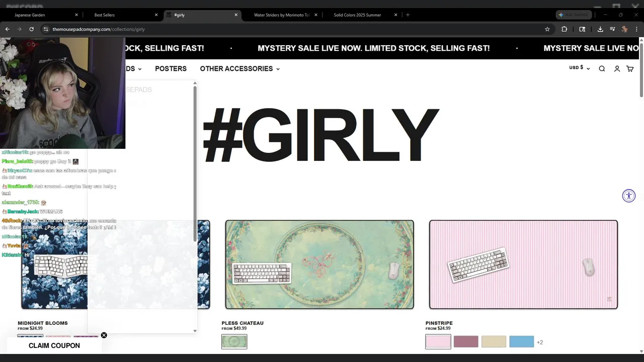Open the Pinstripe product title link
Screen dimensions: 644x362
439,323
